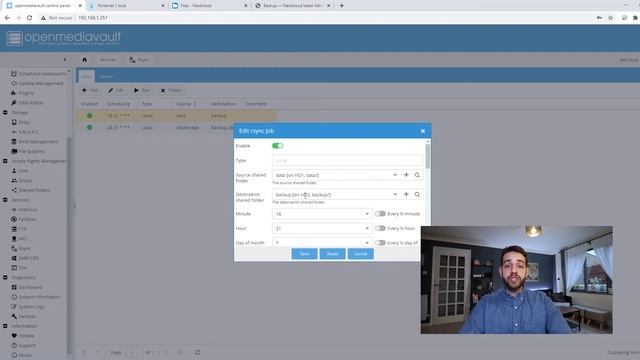The image size is (640, 360).
Task: Show details of source shared folder (magnifier)
Action: [x=417, y=175]
